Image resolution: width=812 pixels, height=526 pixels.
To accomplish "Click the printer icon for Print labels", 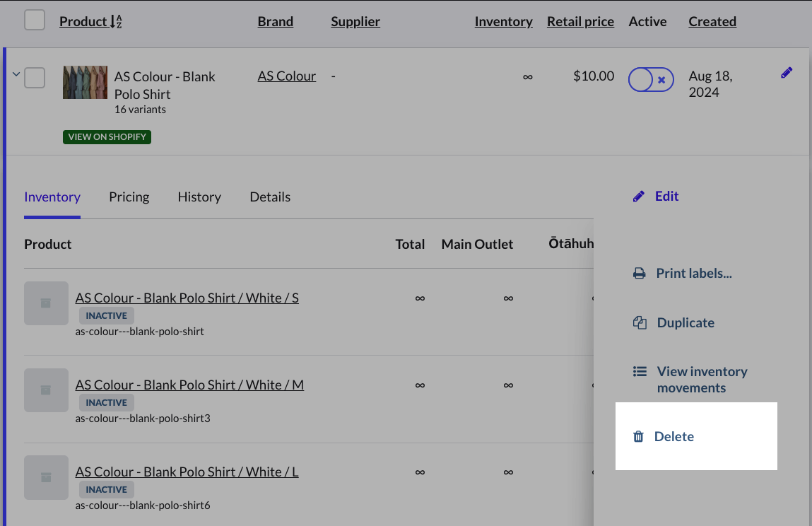I will pos(639,274).
